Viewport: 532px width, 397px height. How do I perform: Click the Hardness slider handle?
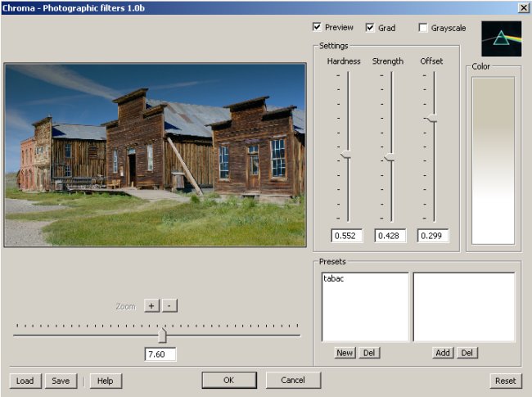[x=347, y=155]
